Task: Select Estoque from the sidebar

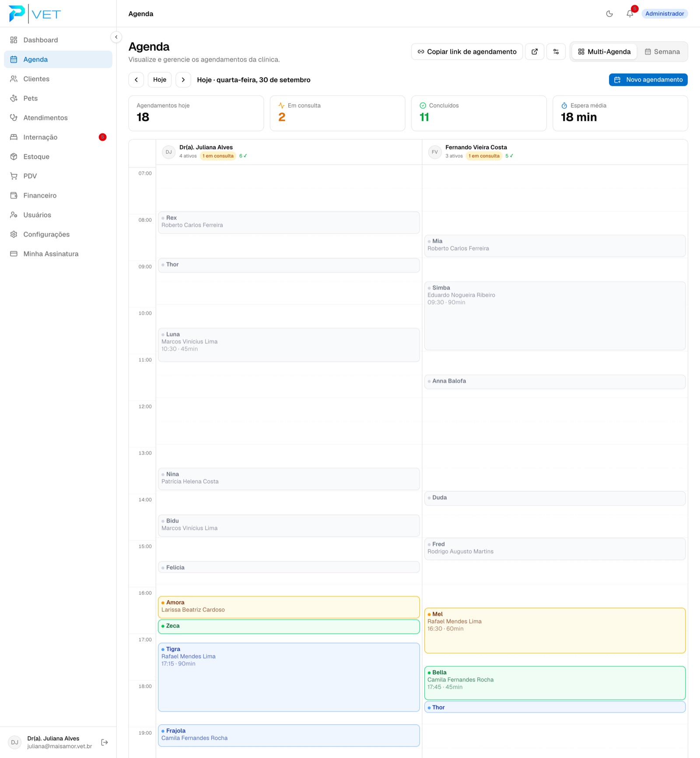Action: coord(58,157)
